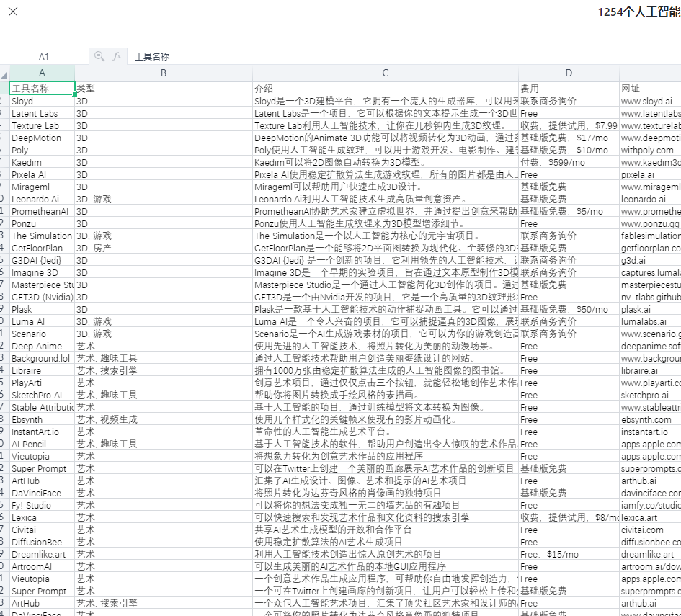Select the g3d.ai URL cell

point(650,261)
